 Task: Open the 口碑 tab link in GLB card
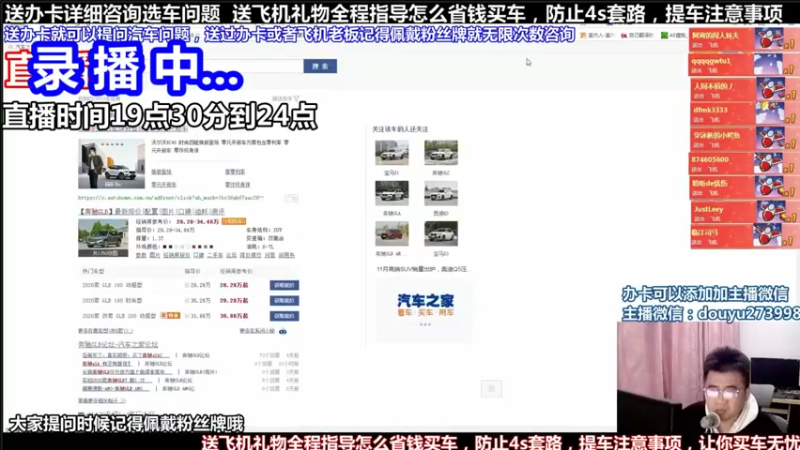click(198, 255)
